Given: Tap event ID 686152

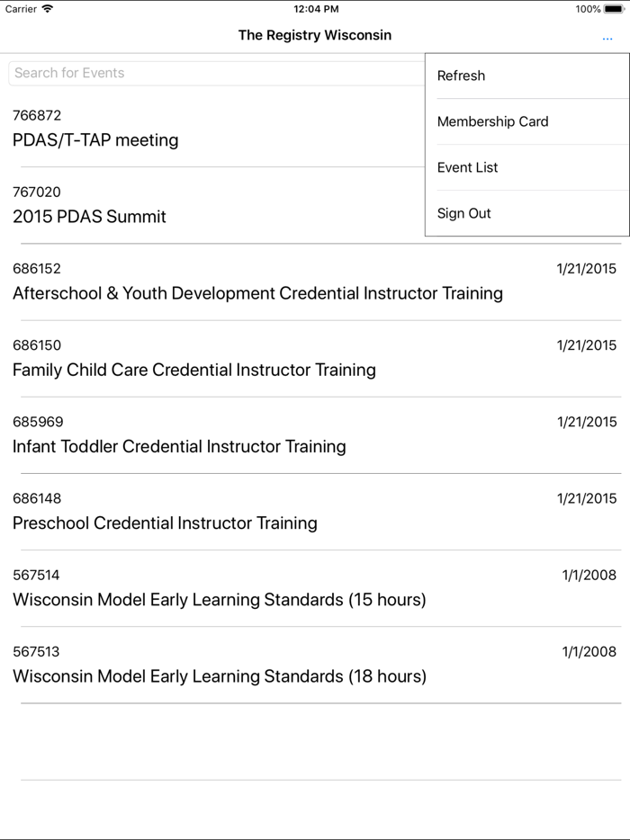Looking at the screenshot, I should pyautogui.click(x=37, y=269).
